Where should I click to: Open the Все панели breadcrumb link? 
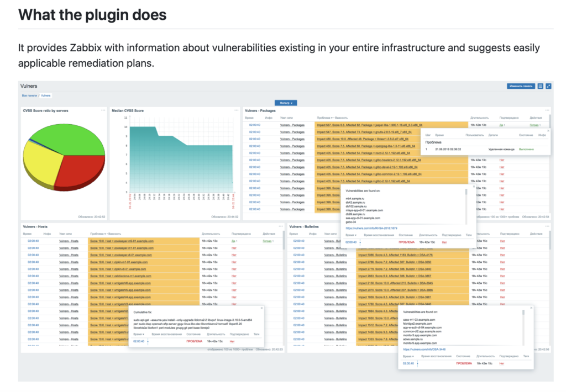coord(29,96)
